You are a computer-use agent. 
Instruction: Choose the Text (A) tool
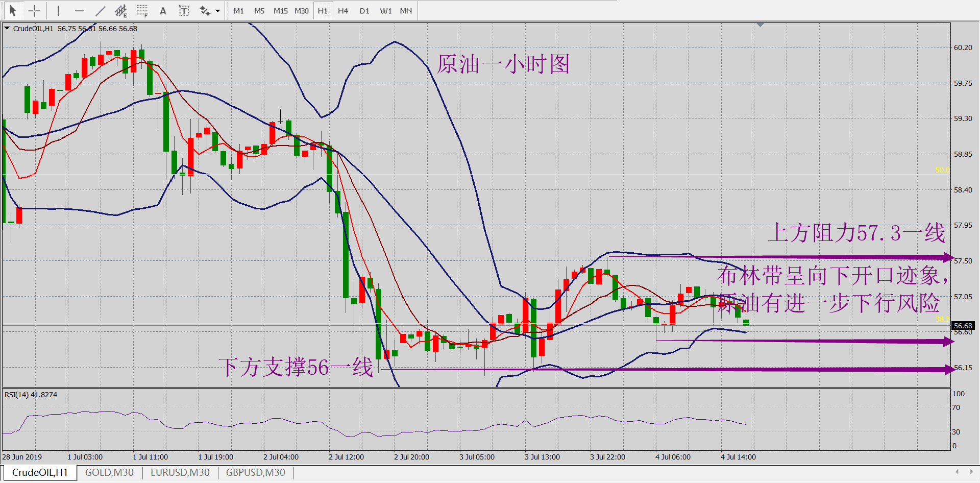pos(163,10)
